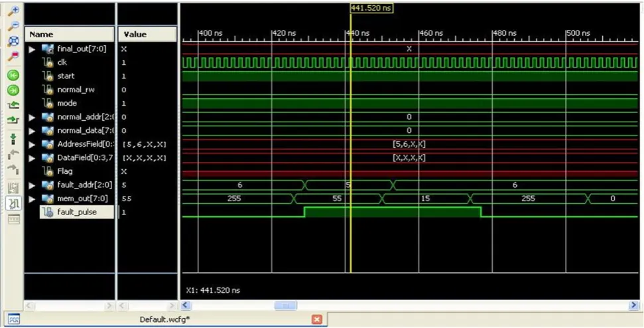Toggle the highlighted snap to transition button
Viewport: 644px width, 328px height.
coord(14,203)
